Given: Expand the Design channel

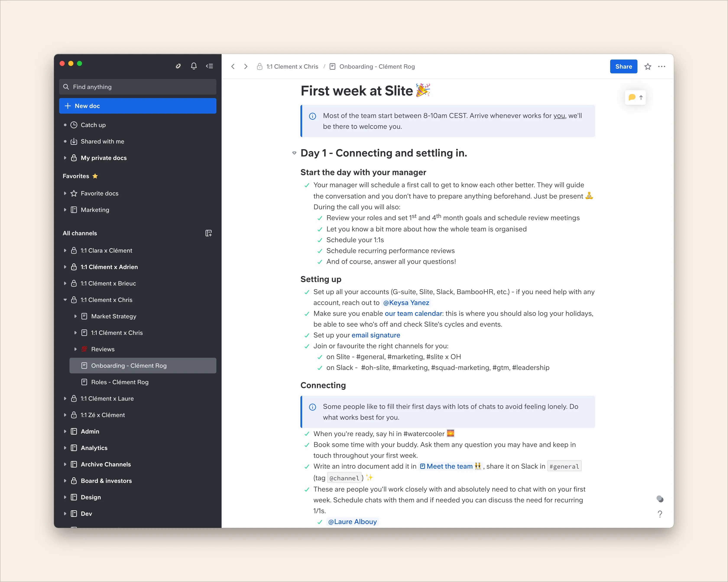Looking at the screenshot, I should point(65,497).
